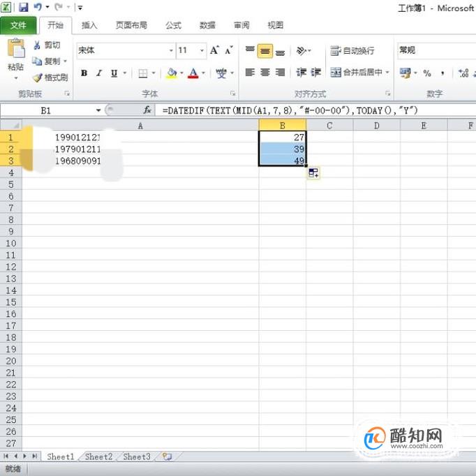Toggle Italic formatting
Viewport: 476px width, 476px height.
pyautogui.click(x=99, y=73)
